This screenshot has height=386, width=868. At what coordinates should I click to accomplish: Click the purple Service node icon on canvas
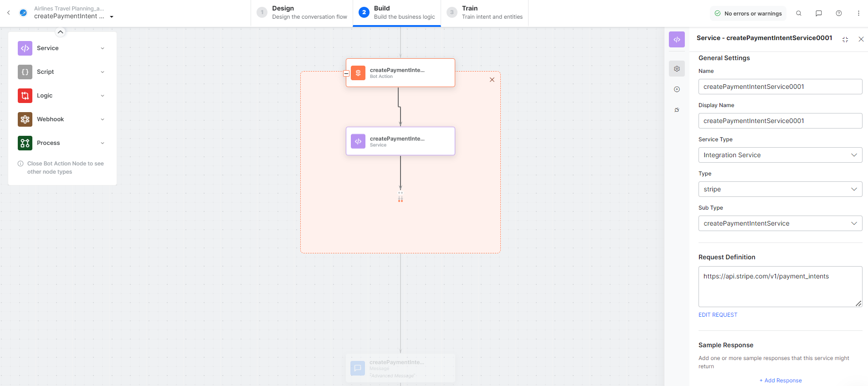(358, 141)
